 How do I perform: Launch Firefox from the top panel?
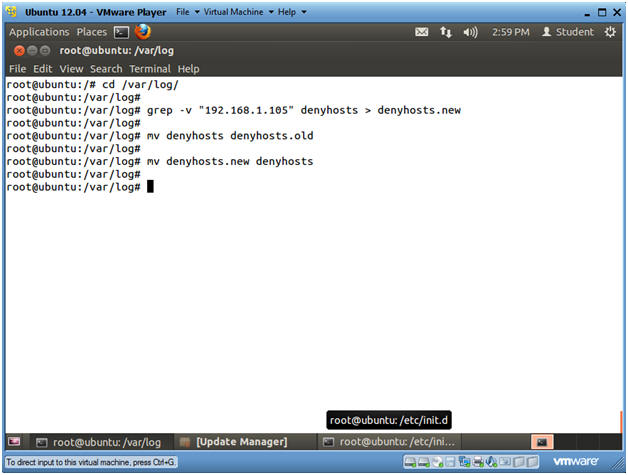pyautogui.click(x=143, y=32)
